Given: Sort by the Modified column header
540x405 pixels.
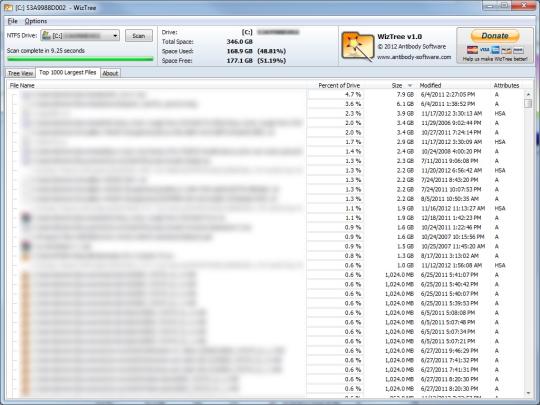Looking at the screenshot, I should pos(430,85).
